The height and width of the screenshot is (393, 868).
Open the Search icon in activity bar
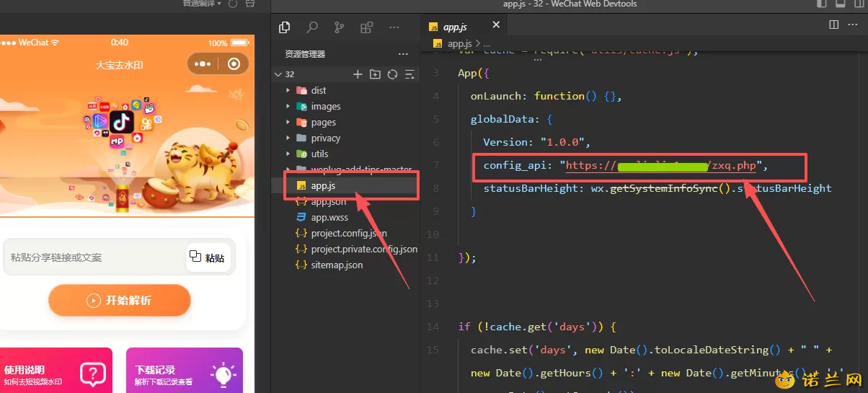[312, 27]
